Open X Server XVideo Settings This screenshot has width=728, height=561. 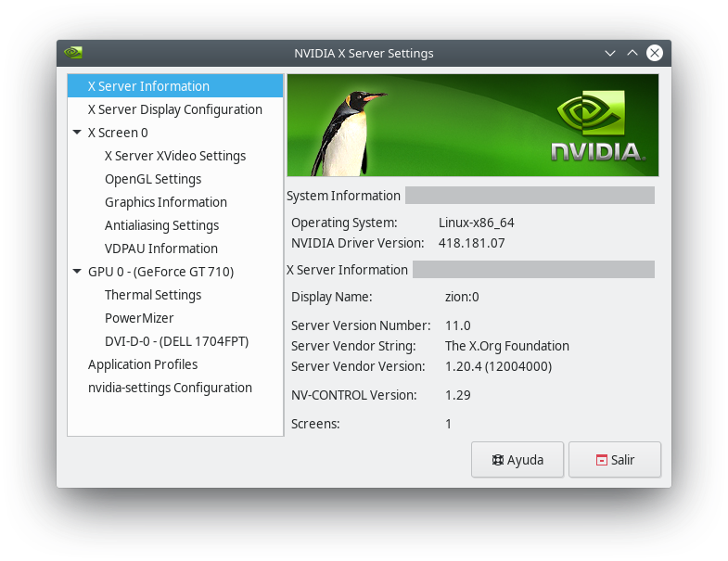pyautogui.click(x=175, y=156)
